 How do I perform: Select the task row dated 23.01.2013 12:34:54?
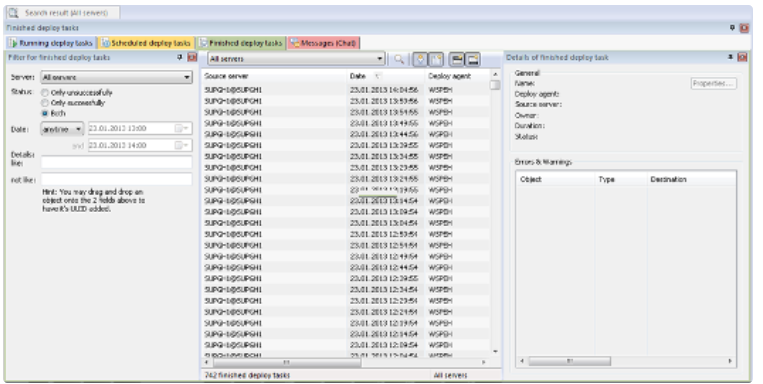point(346,290)
